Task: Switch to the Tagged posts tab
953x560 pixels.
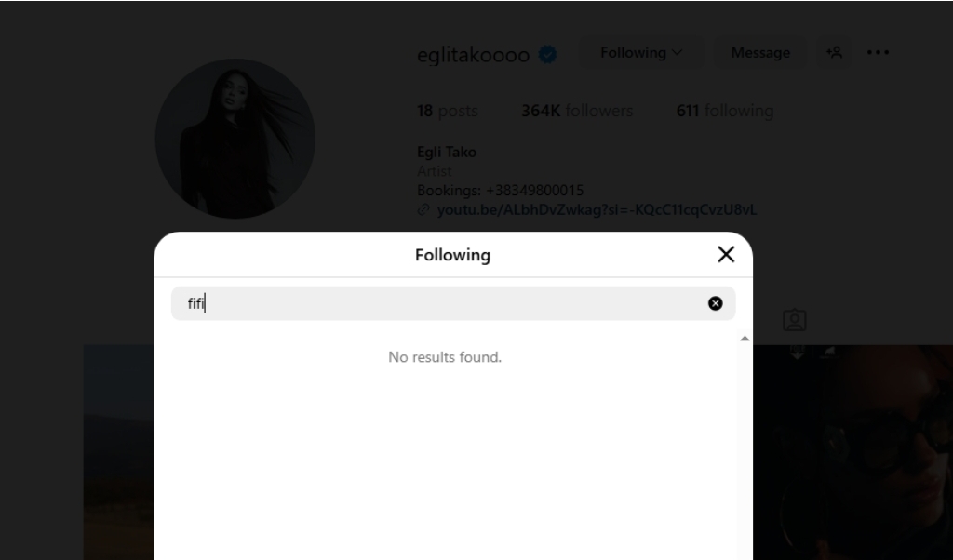Action: tap(794, 321)
